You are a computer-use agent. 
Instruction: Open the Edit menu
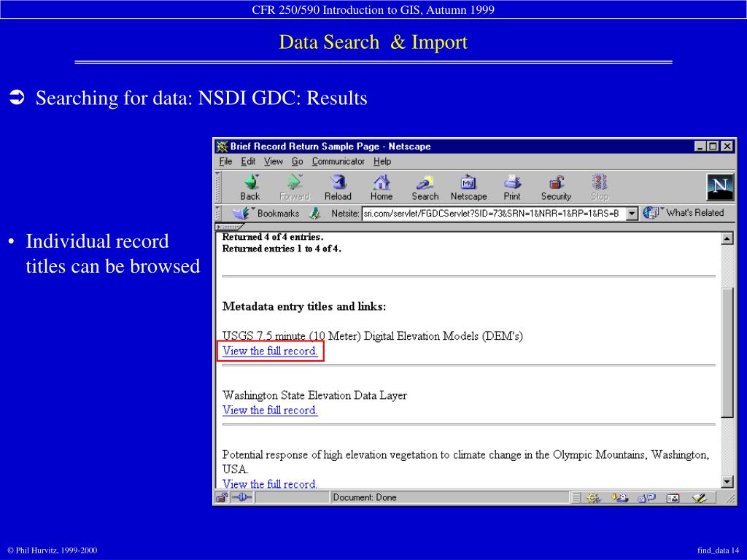(248, 161)
